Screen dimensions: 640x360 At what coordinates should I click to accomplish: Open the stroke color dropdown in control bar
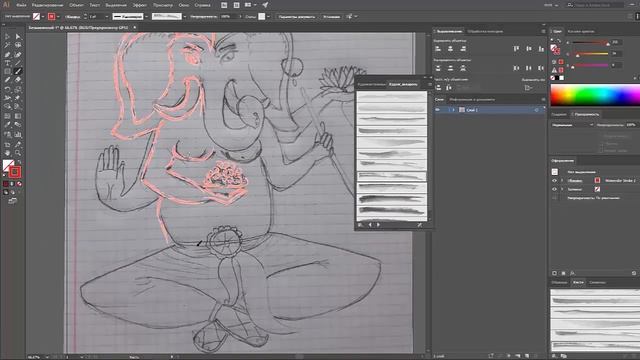pyautogui.click(x=58, y=17)
